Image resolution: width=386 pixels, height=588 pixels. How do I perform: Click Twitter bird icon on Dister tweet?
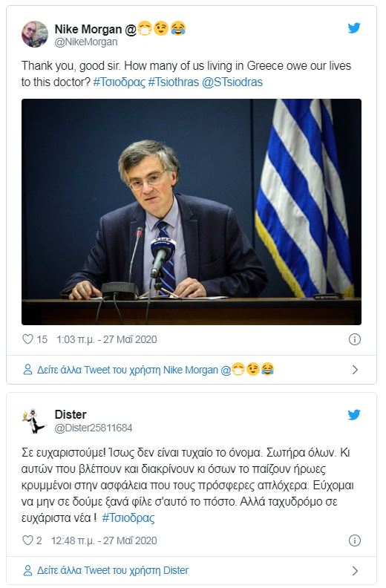(x=354, y=414)
